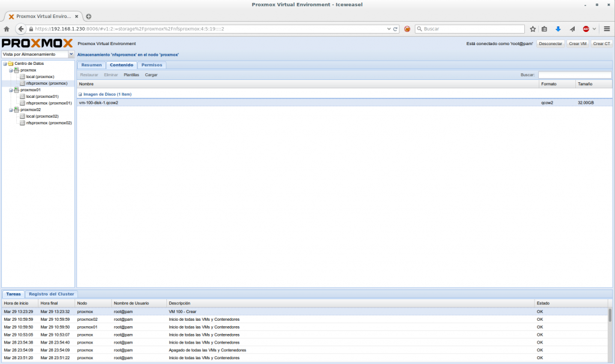615x364 pixels.
Task: Click the Crear VM button
Action: point(578,44)
